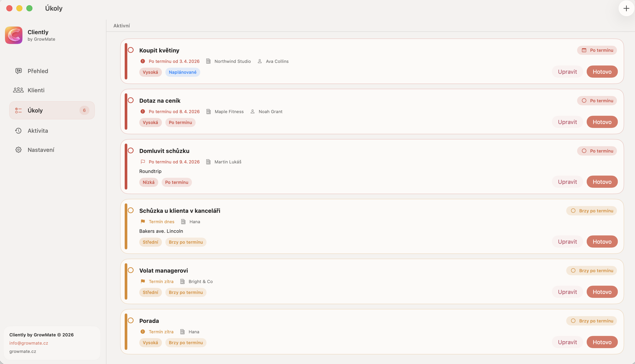Click the Naplánované status tag
The image size is (635, 364).
[x=183, y=72]
